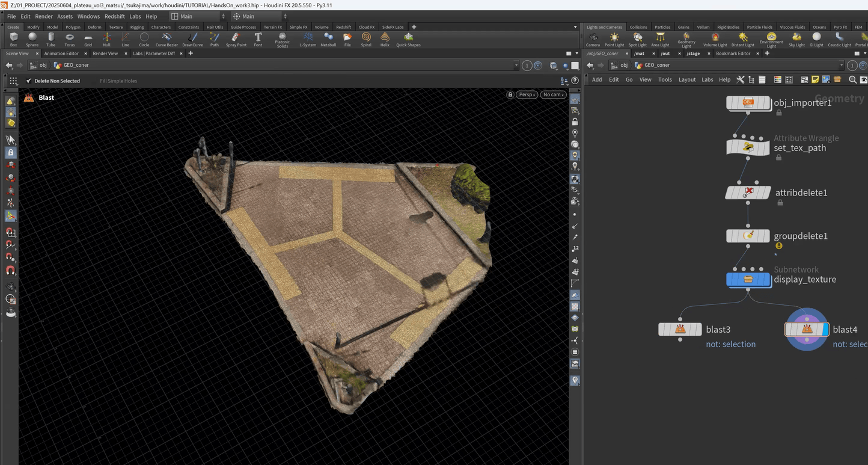Click the GEO_coner path field
Viewport: 868px width, 465px height.
click(75, 65)
